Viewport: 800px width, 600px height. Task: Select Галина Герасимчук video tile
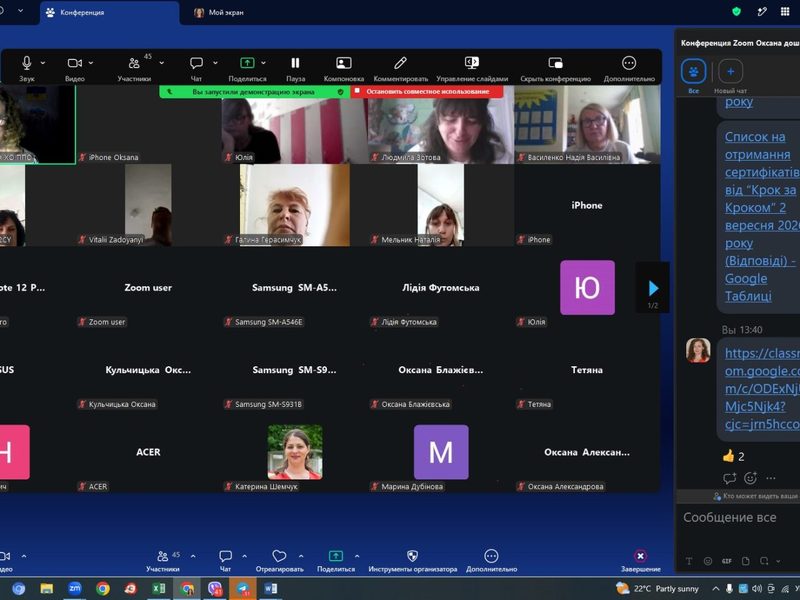[294, 205]
